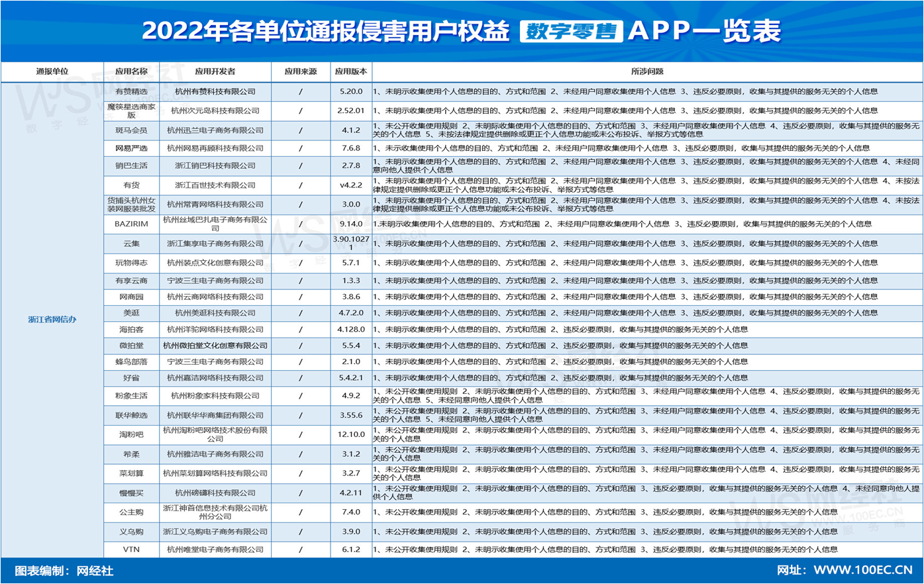Select the 好省 app name cell

tap(131, 378)
